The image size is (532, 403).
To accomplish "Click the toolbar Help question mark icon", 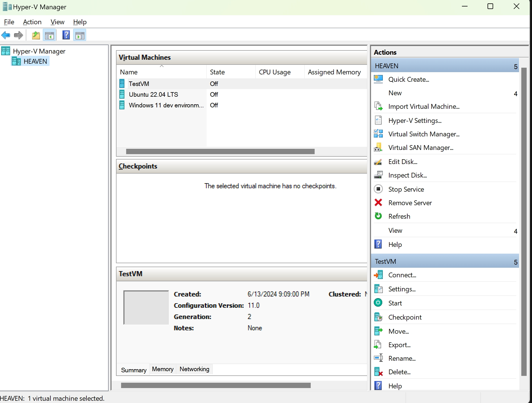I will [x=66, y=35].
